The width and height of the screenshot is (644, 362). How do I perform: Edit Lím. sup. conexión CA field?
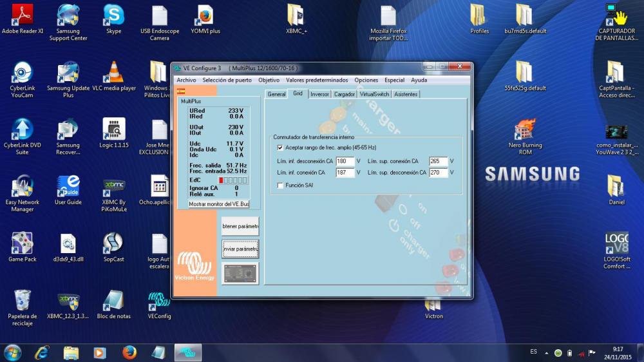click(438, 161)
